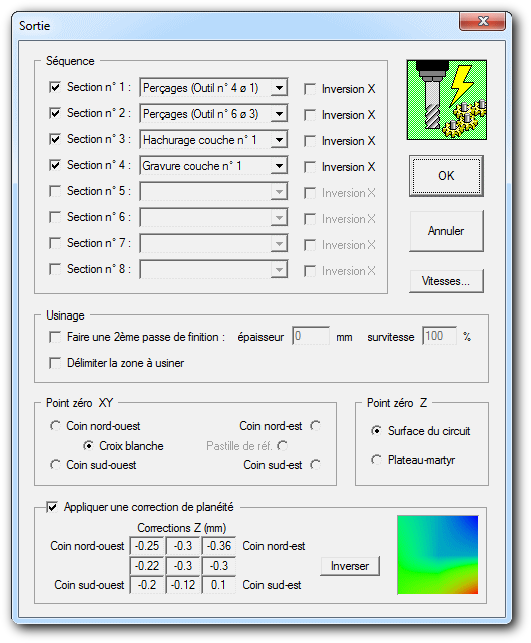Toggle Inversion X for Section n° 2
The height and width of the screenshot is (643, 531).
coord(310,115)
